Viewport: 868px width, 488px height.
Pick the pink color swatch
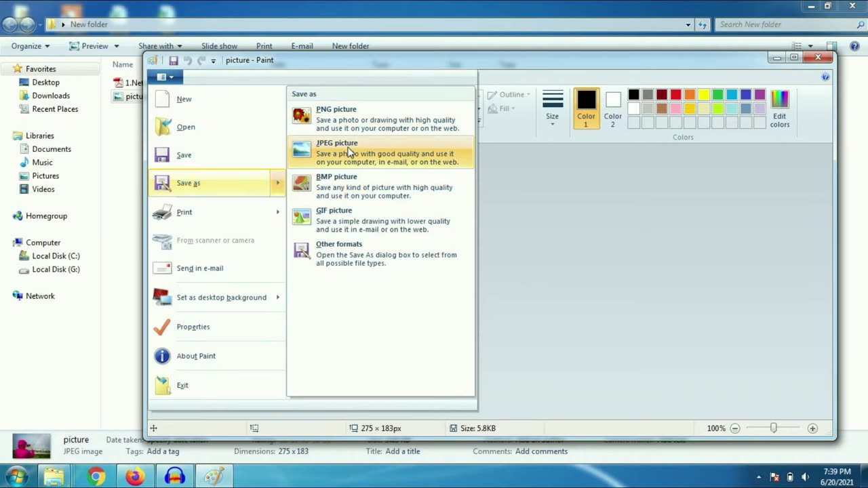pyautogui.click(x=675, y=108)
